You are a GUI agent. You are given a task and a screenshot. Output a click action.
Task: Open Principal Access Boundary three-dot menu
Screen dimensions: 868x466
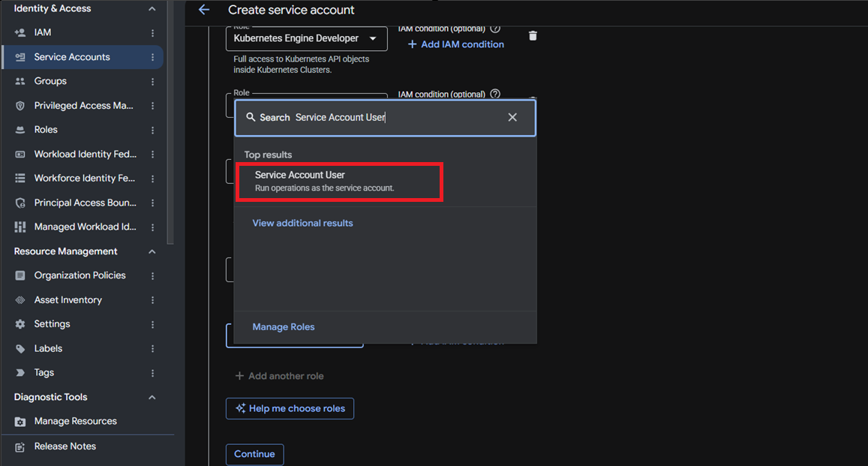153,203
